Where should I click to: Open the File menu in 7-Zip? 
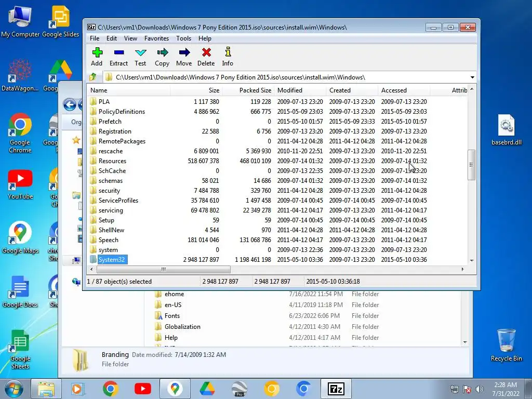tap(95, 38)
